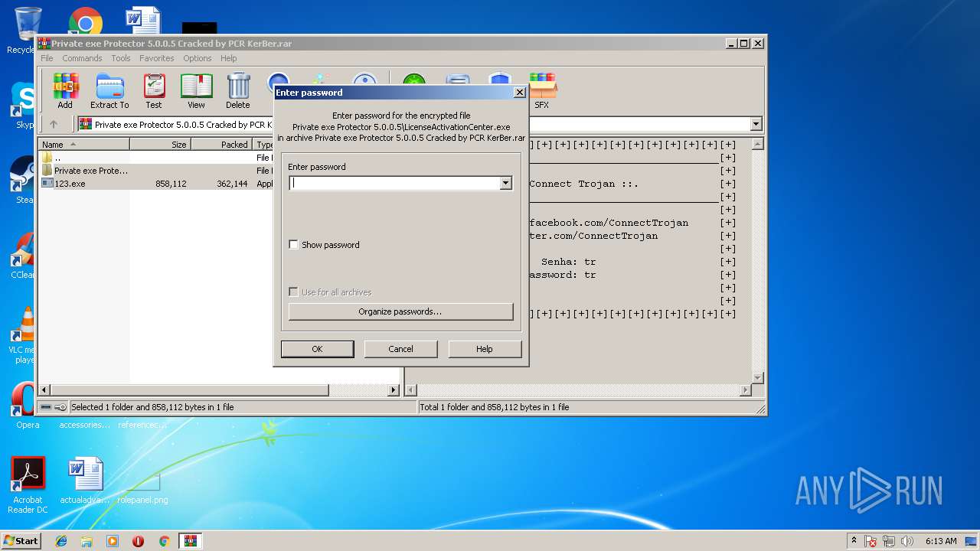980x551 pixels.
Task: Open the File menu
Action: (47, 58)
